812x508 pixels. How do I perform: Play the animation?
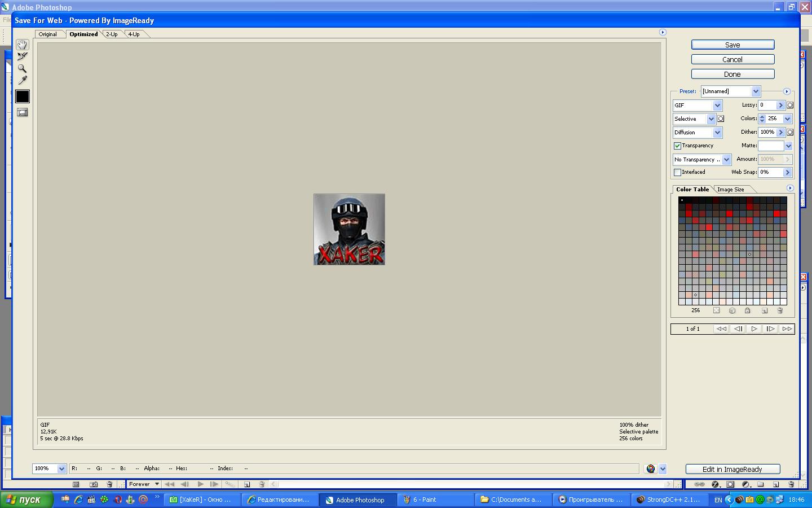point(754,329)
